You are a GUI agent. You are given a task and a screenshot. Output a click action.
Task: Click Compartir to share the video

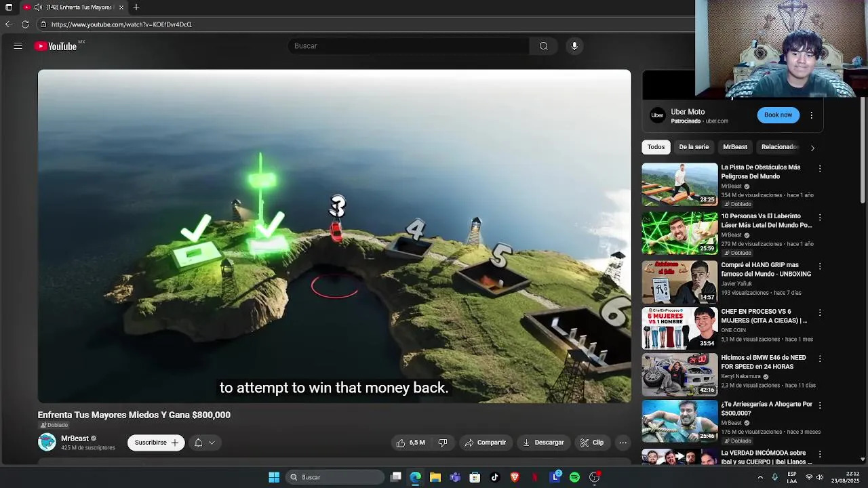[485, 443]
